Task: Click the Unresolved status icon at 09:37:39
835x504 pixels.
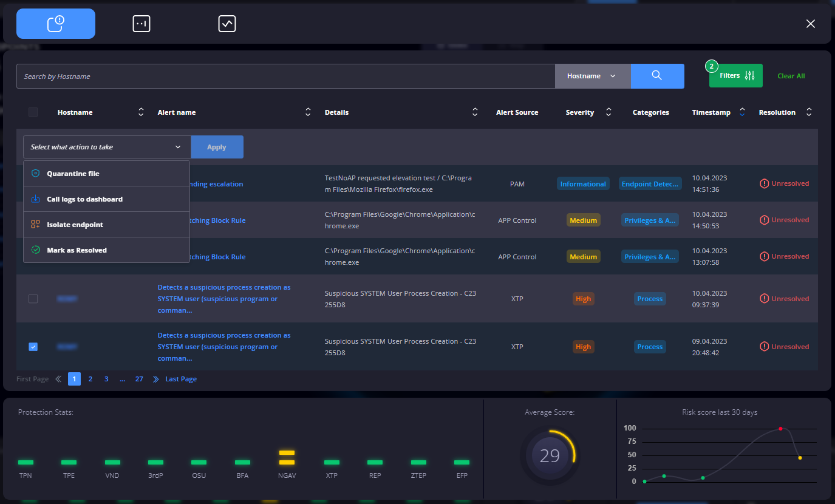Action: pyautogui.click(x=765, y=299)
